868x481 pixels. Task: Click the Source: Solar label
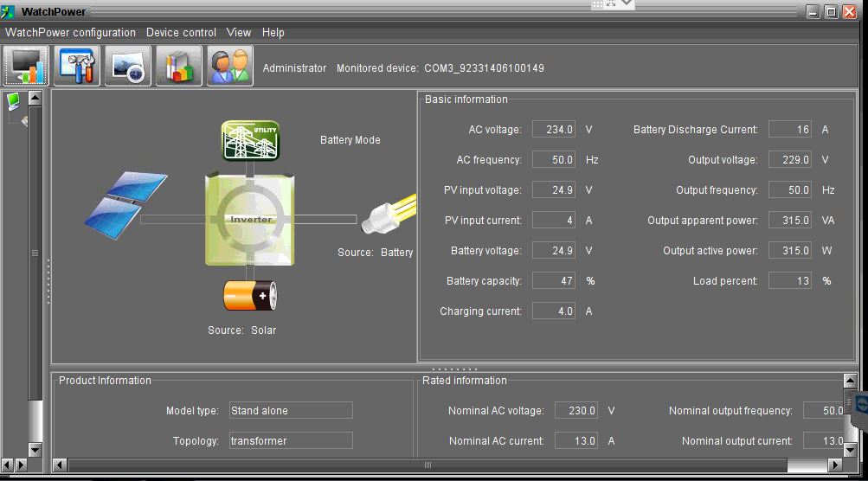point(242,330)
